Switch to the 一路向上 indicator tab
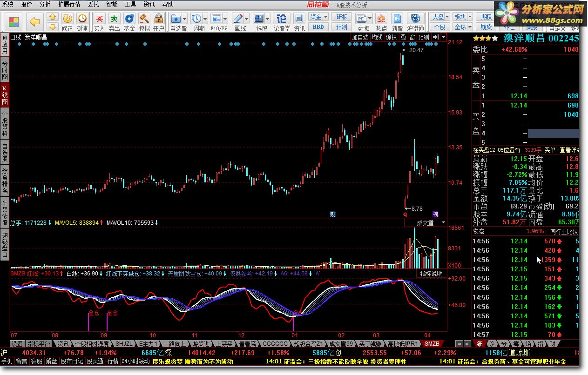The width and height of the screenshot is (588, 375). pyautogui.click(x=175, y=344)
